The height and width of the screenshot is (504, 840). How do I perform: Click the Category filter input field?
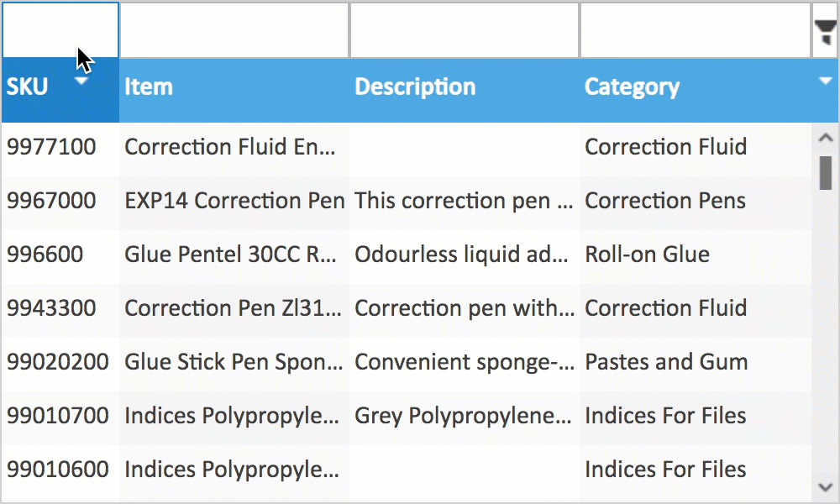pyautogui.click(x=696, y=30)
